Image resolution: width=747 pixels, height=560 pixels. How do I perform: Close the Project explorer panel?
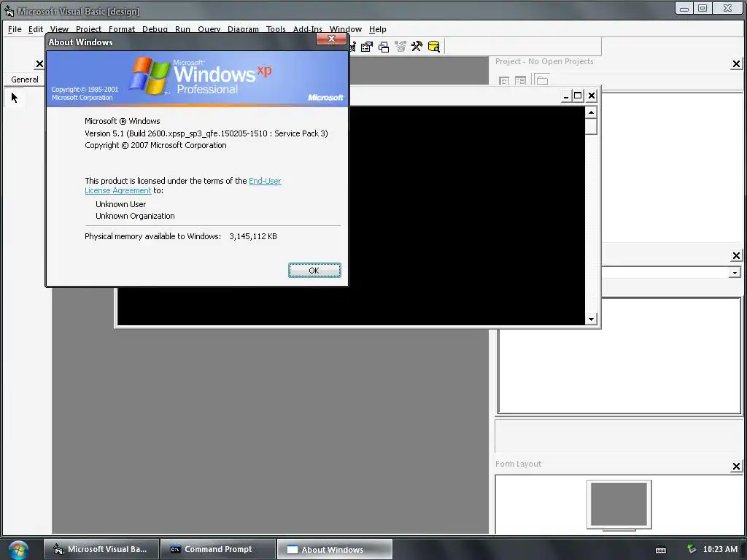[x=736, y=64]
